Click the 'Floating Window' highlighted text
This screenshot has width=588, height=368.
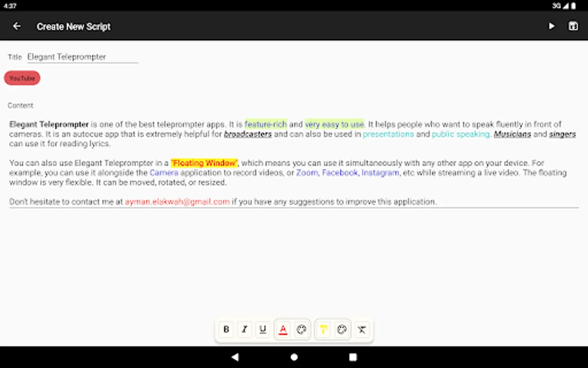click(204, 163)
